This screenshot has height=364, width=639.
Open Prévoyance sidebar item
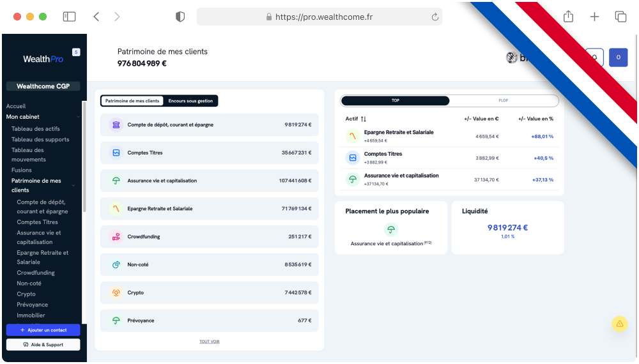pos(32,305)
